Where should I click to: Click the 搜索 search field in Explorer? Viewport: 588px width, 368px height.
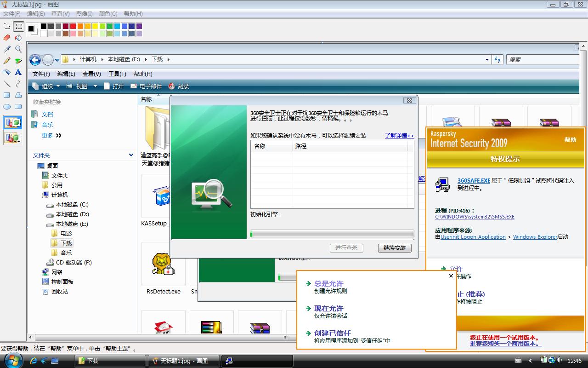tap(542, 59)
